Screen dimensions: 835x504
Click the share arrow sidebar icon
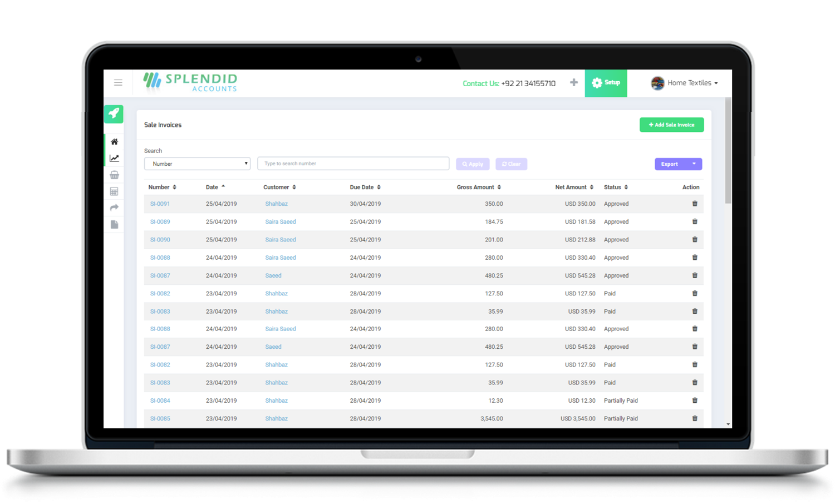(114, 207)
